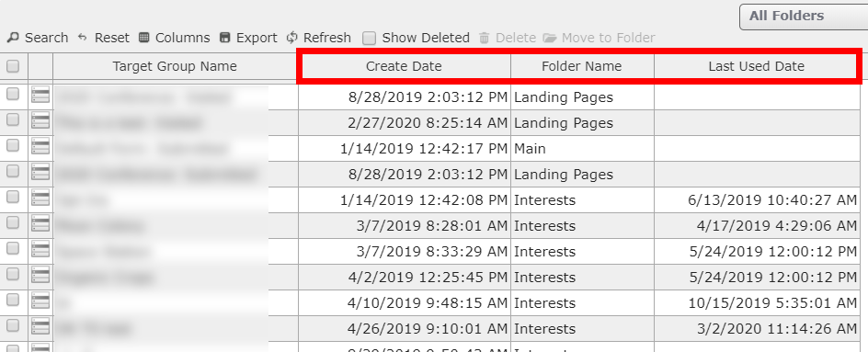Open the All Folders dropdown
The image size is (868, 352).
point(804,16)
